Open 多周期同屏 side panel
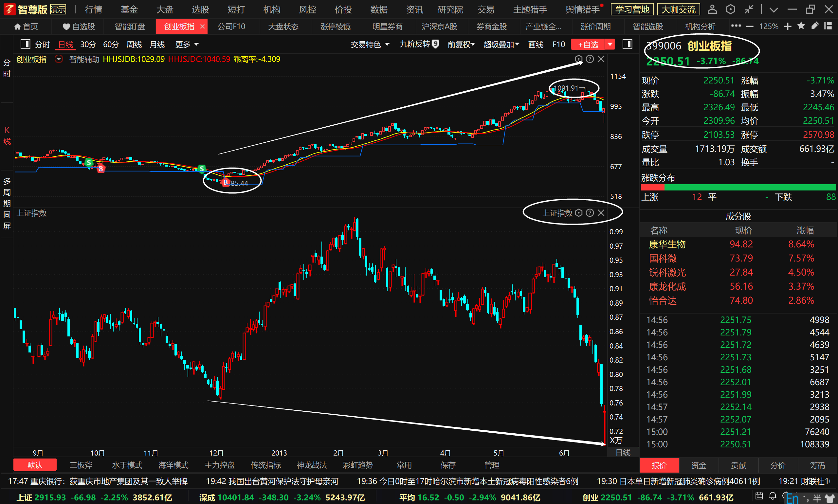This screenshot has height=504, width=838. point(7,204)
